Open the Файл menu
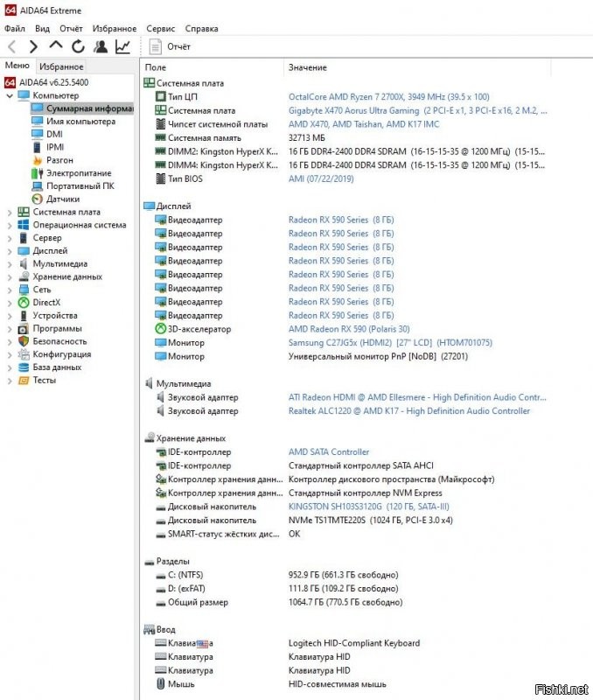 pos(15,29)
